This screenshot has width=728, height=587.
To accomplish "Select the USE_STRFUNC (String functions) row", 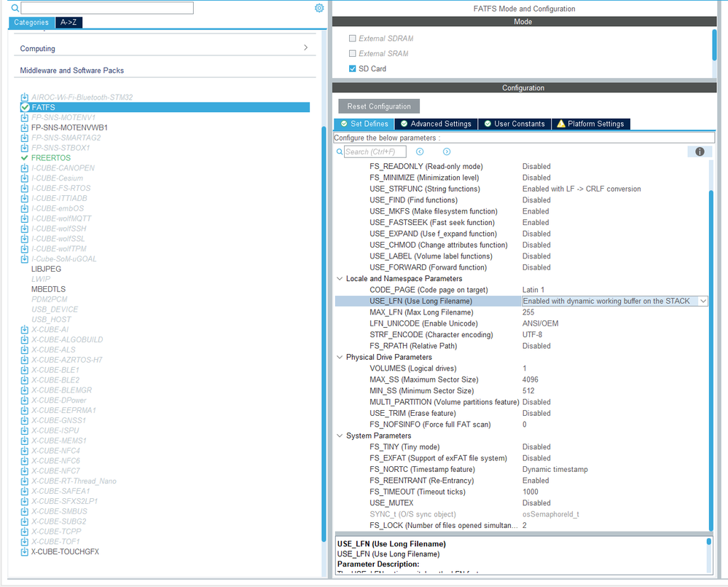I will pyautogui.click(x=521, y=189).
